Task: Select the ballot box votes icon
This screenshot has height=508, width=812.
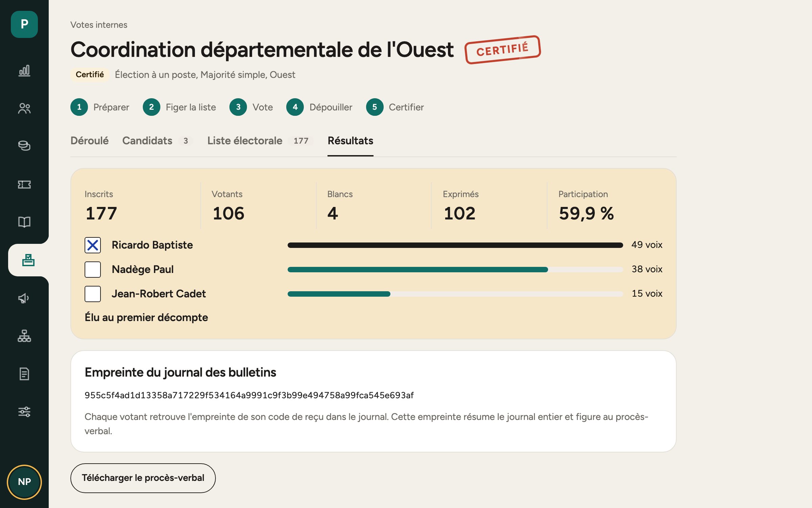Action: click(x=28, y=260)
